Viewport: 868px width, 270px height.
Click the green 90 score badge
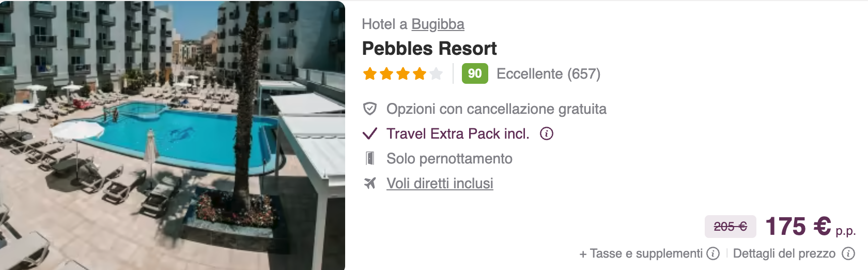tap(475, 73)
